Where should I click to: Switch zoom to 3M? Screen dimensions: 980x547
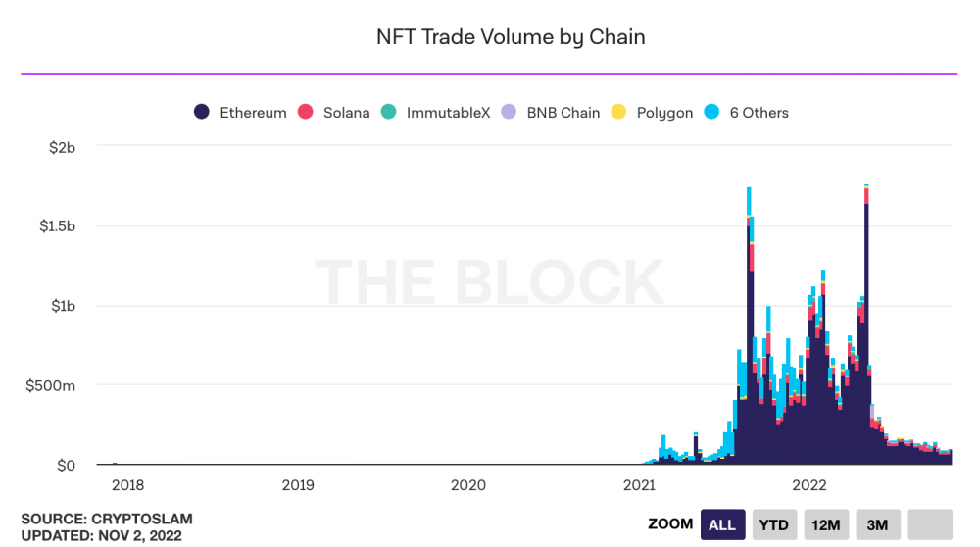877,524
